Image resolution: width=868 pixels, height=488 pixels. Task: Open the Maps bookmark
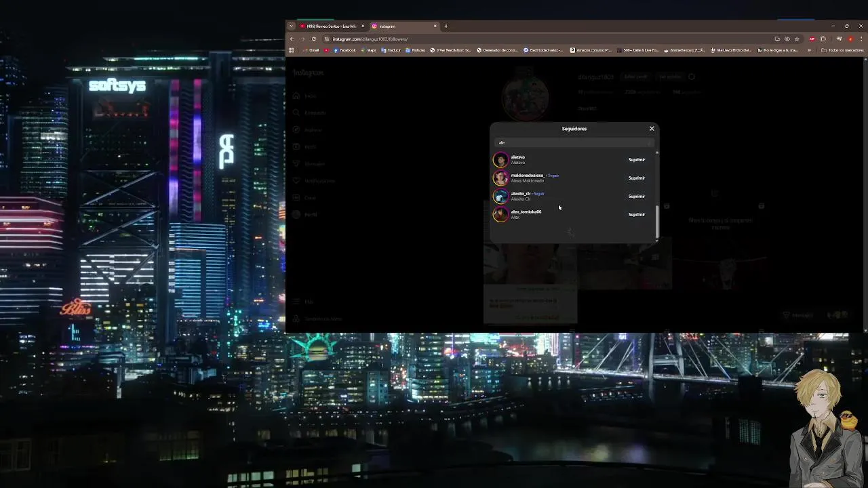pyautogui.click(x=368, y=50)
